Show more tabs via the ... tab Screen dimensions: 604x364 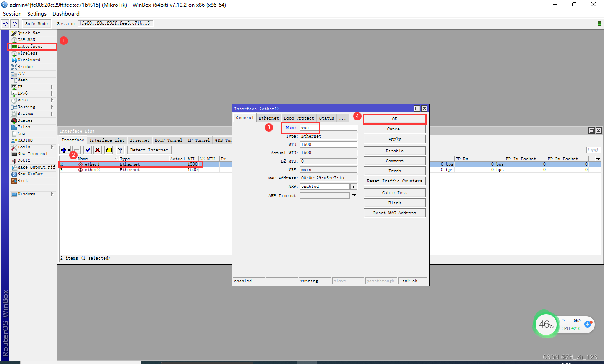point(343,118)
